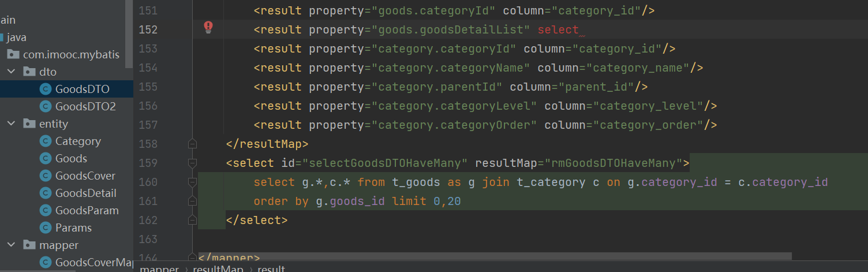Select GoodsParam in project tree
The width and height of the screenshot is (868, 272).
(x=87, y=210)
